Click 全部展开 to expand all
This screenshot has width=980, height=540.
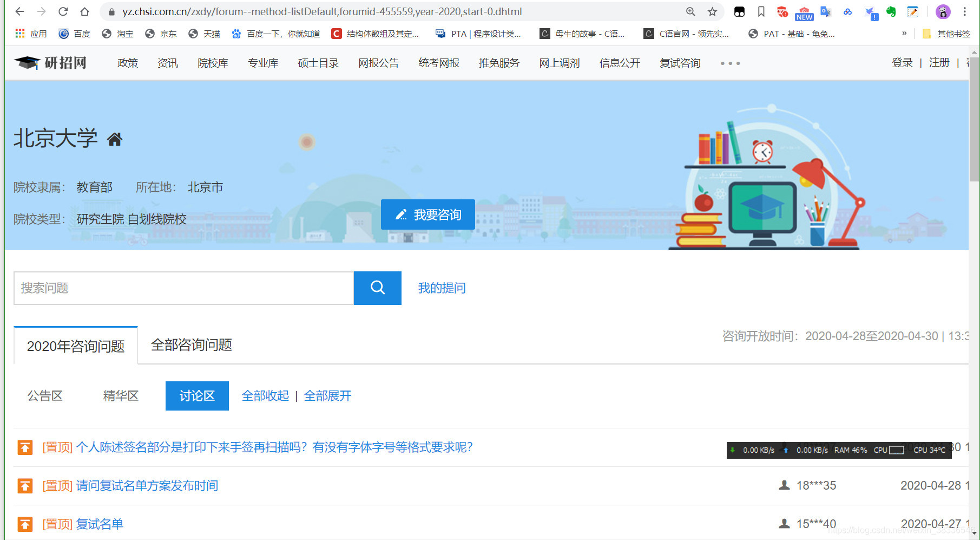pyautogui.click(x=327, y=396)
